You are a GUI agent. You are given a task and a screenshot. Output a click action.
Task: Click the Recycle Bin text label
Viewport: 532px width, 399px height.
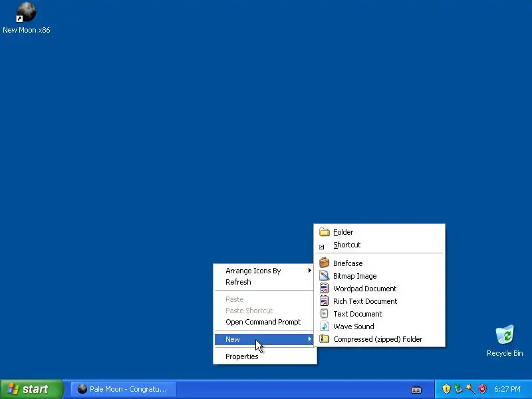505,353
